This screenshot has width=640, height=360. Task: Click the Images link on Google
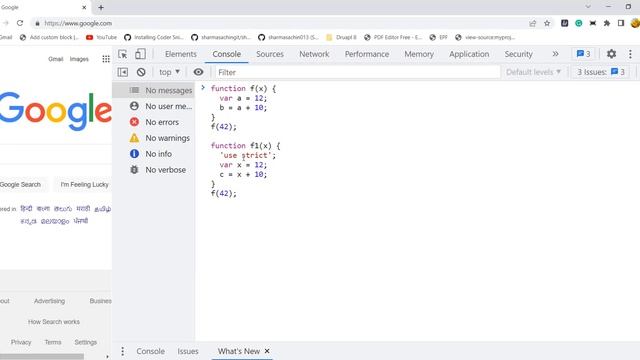[x=79, y=59]
